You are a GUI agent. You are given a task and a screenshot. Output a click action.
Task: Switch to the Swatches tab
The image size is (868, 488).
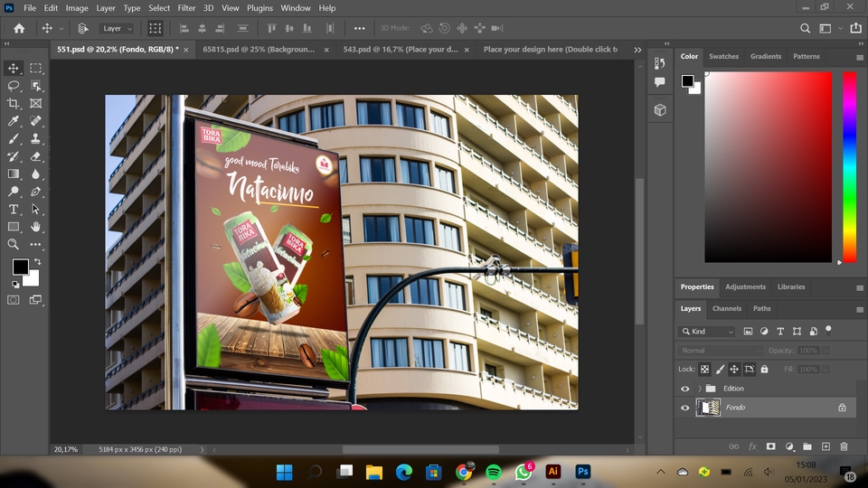pyautogui.click(x=723, y=56)
